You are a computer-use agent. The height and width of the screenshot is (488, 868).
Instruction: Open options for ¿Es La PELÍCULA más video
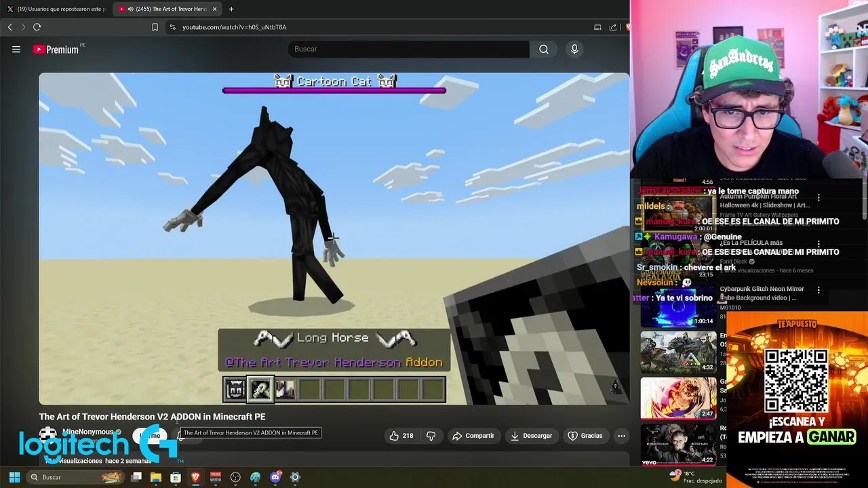[818, 244]
